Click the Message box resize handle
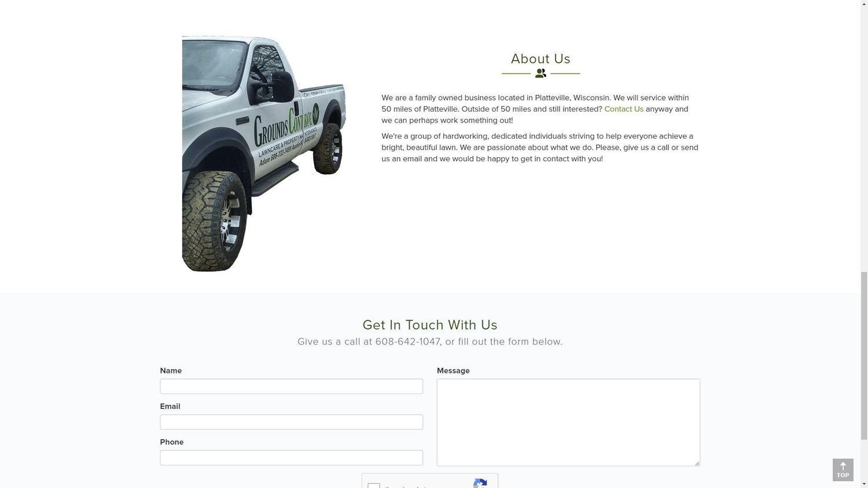868x488 pixels. pos(697,463)
